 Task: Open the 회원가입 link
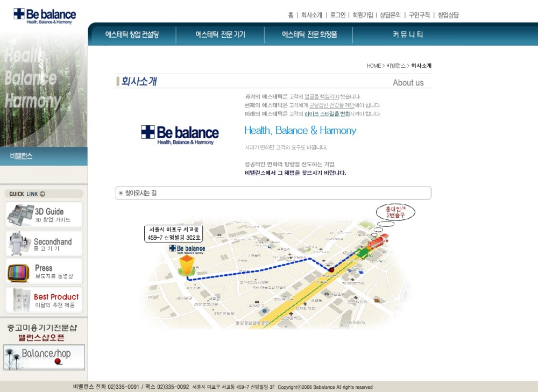pyautogui.click(x=363, y=15)
